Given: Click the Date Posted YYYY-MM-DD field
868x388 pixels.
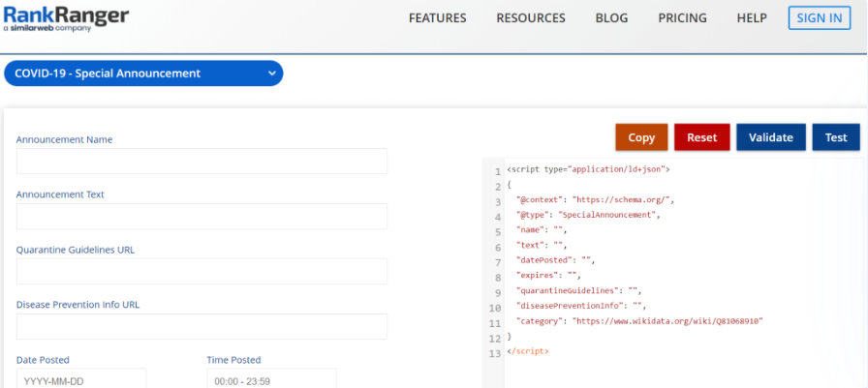Looking at the screenshot, I should coord(81,379).
